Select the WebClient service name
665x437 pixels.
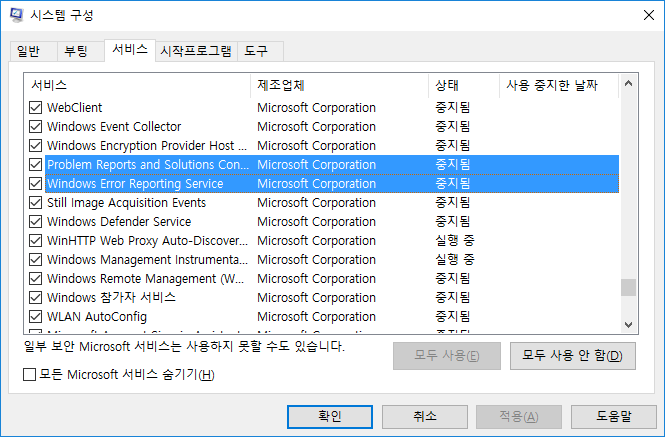coord(75,108)
